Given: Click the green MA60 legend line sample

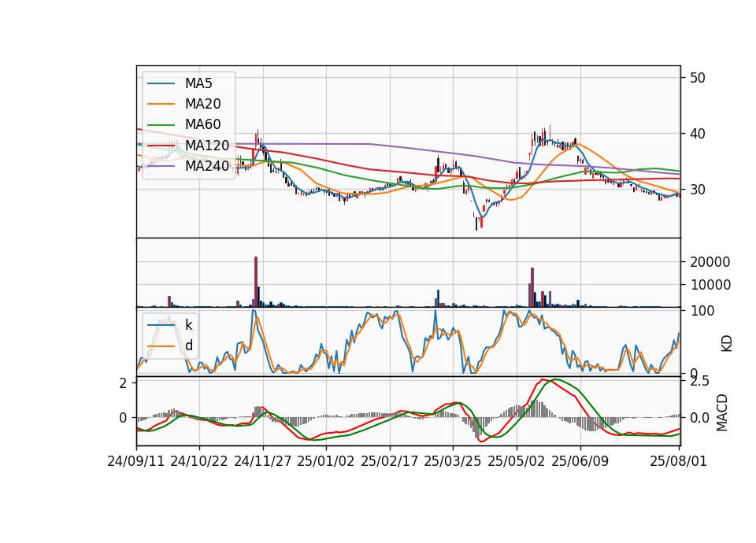Looking at the screenshot, I should pos(161,125).
